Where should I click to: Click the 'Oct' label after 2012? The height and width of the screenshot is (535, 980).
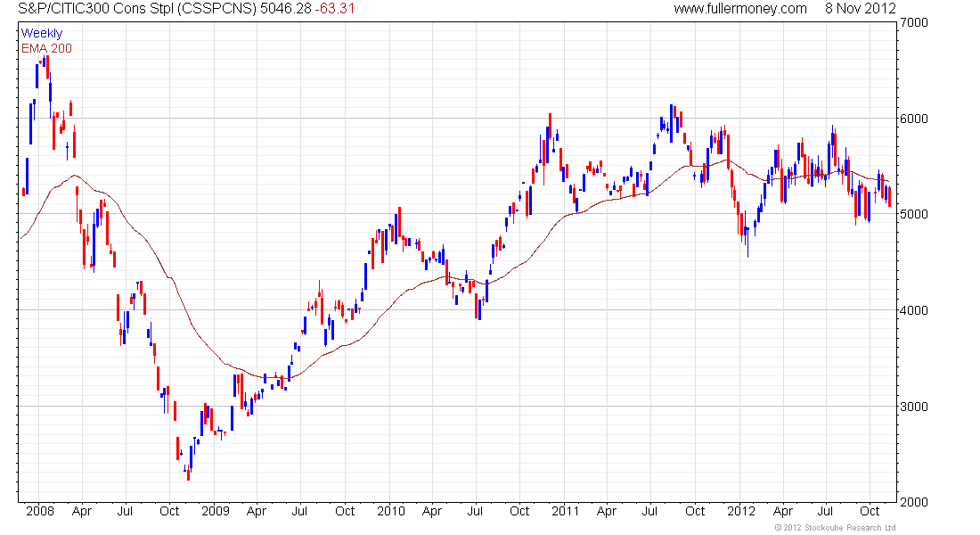point(870,511)
